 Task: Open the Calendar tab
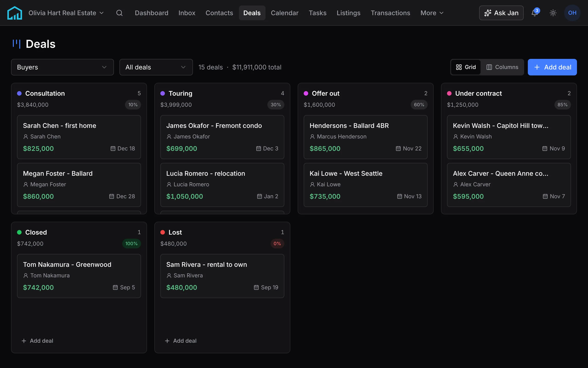(285, 13)
